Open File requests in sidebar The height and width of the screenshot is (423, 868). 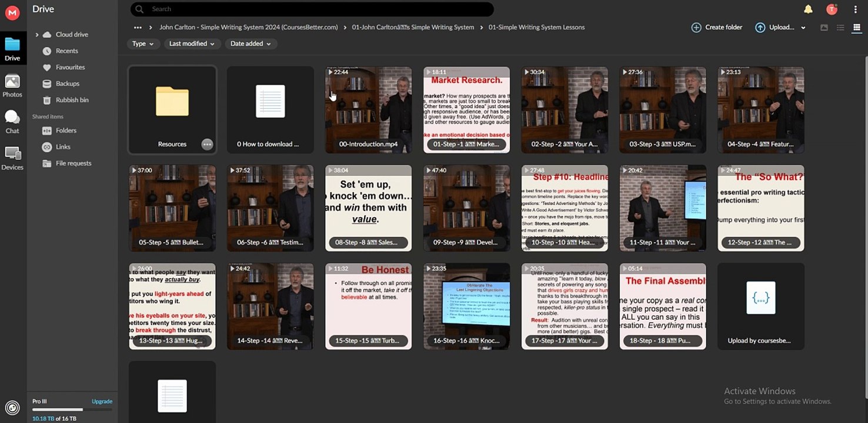73,163
